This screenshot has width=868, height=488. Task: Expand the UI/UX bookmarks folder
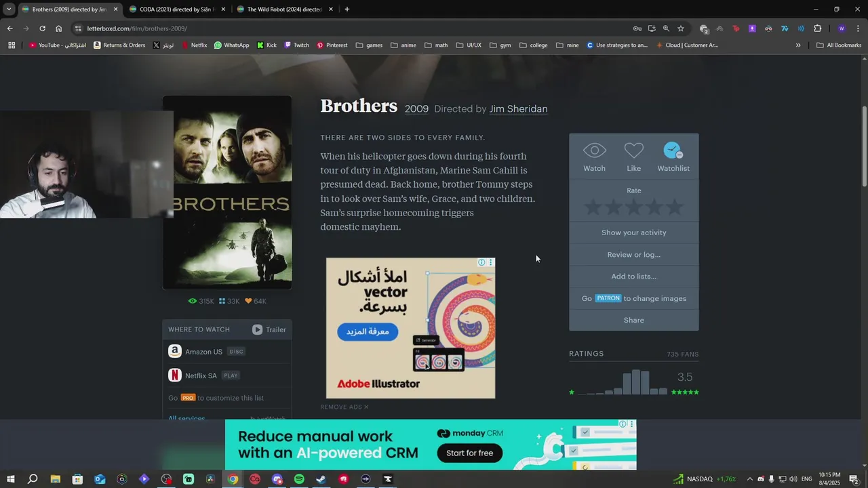coord(469,45)
